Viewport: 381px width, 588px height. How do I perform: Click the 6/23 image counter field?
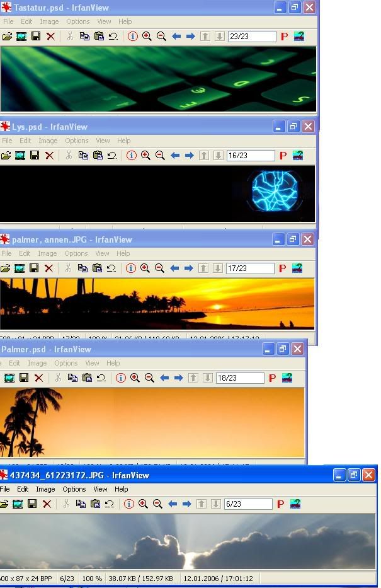(x=247, y=504)
